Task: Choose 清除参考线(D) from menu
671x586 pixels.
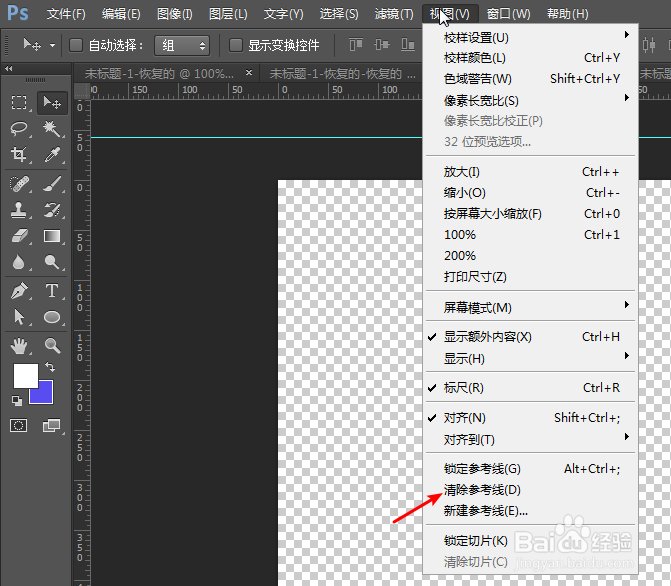Action: (x=530, y=490)
